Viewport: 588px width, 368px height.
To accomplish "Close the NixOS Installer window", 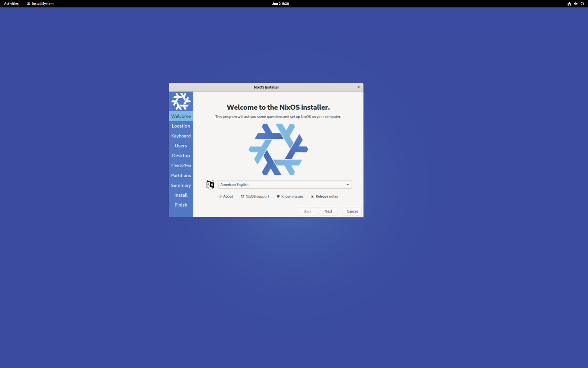I will click(x=358, y=87).
